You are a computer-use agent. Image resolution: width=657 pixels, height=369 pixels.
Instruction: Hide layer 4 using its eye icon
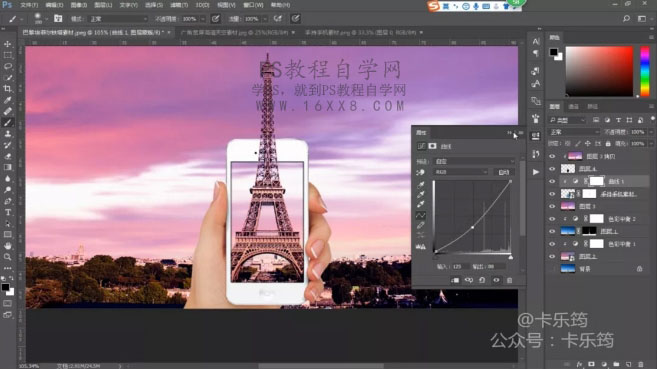coord(552,169)
